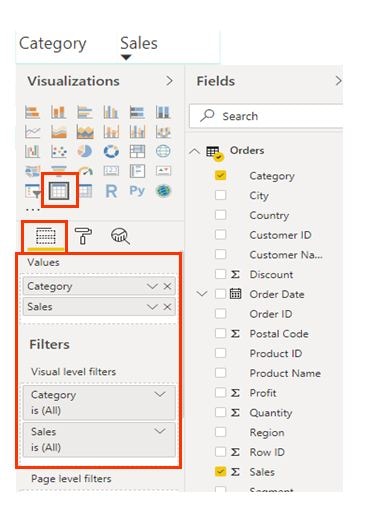Collapse the Fields pane arrow

coord(338,81)
